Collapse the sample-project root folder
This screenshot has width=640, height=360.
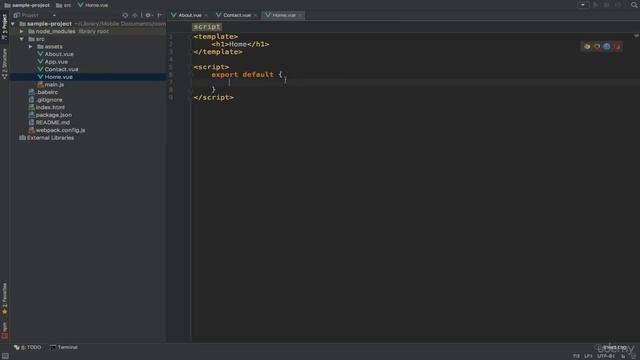coord(13,24)
